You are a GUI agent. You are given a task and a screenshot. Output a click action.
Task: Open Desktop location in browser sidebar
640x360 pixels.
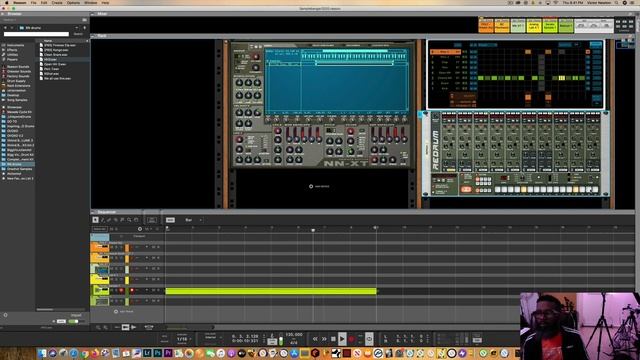[x=13, y=95]
